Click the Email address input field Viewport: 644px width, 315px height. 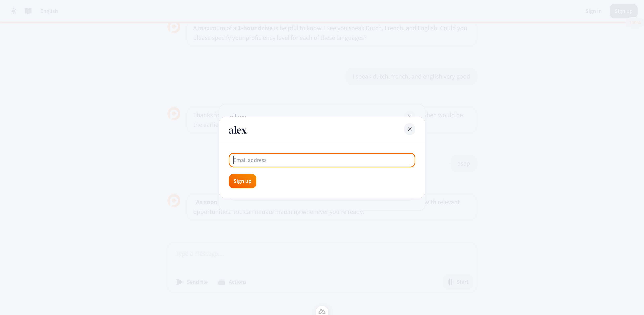[322, 160]
